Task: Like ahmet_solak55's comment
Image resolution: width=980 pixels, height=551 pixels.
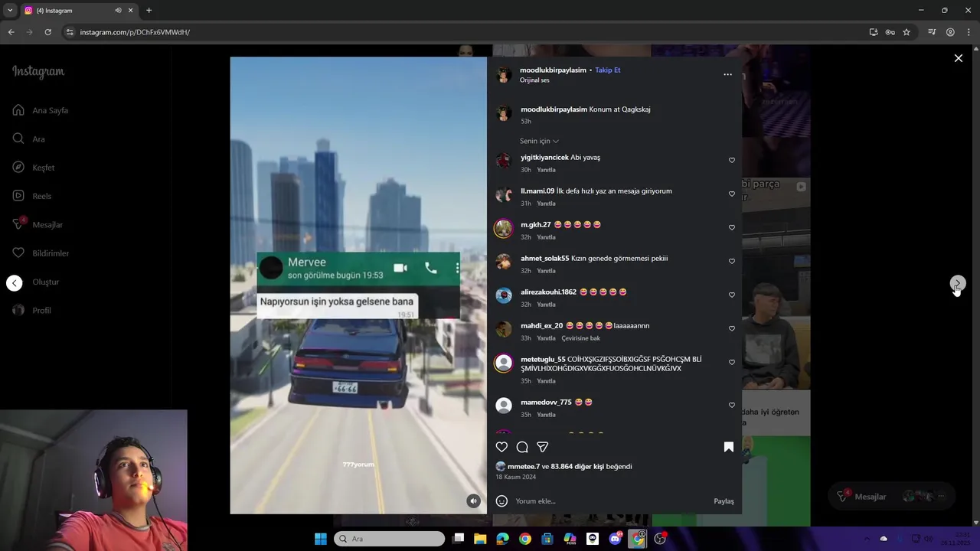Action: pos(732,261)
